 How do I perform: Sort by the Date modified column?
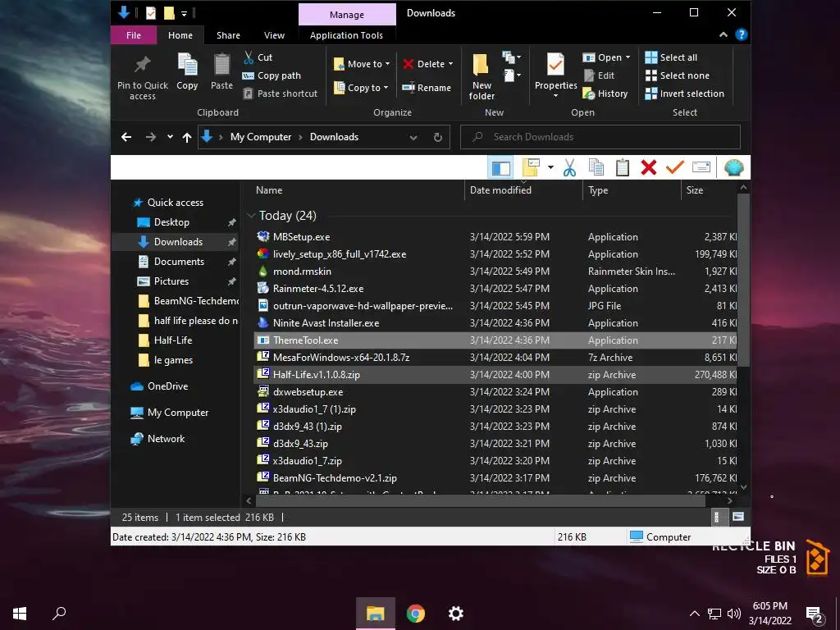(523, 190)
